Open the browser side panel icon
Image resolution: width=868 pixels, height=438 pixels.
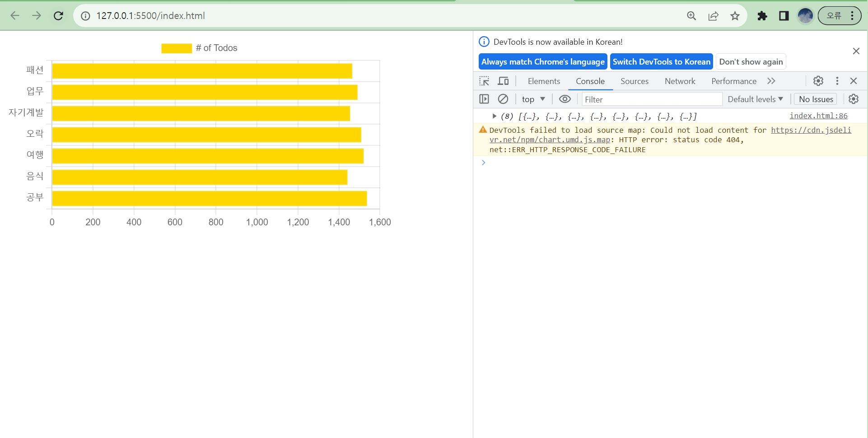784,16
